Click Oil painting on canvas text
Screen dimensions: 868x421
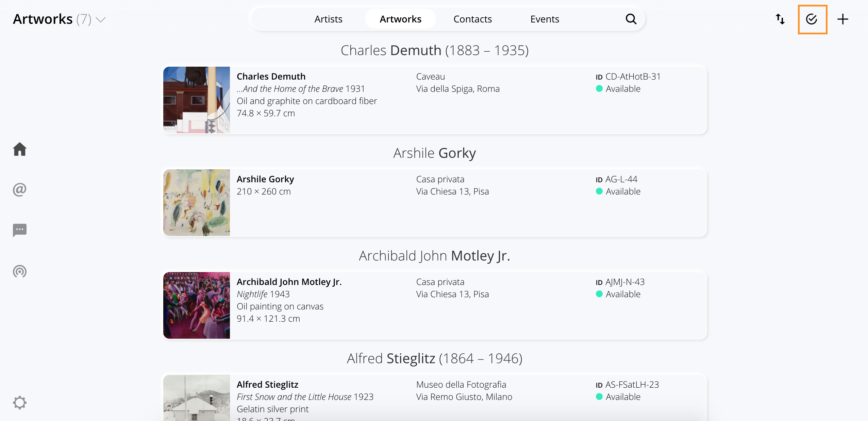[x=280, y=306]
